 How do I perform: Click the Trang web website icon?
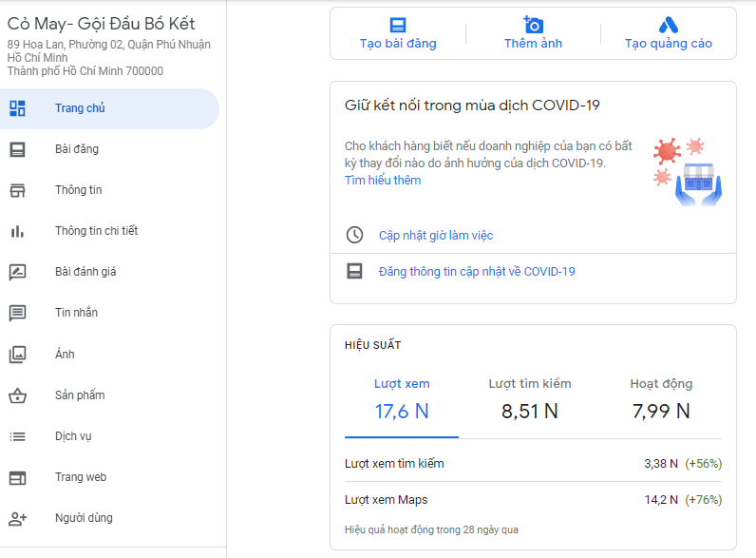click(x=17, y=478)
